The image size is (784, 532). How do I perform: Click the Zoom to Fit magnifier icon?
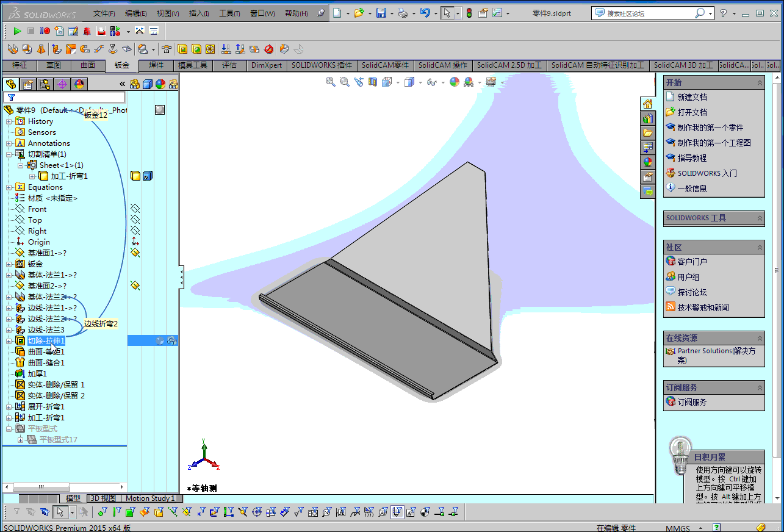[x=331, y=82]
